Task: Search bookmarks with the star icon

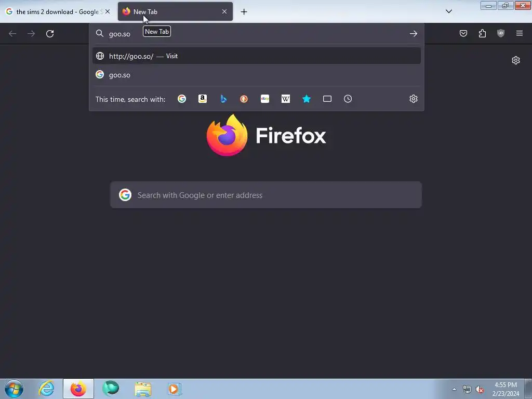Action: [x=307, y=99]
